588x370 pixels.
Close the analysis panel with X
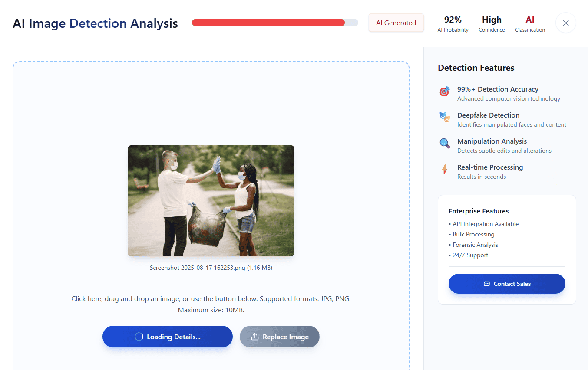565,23
